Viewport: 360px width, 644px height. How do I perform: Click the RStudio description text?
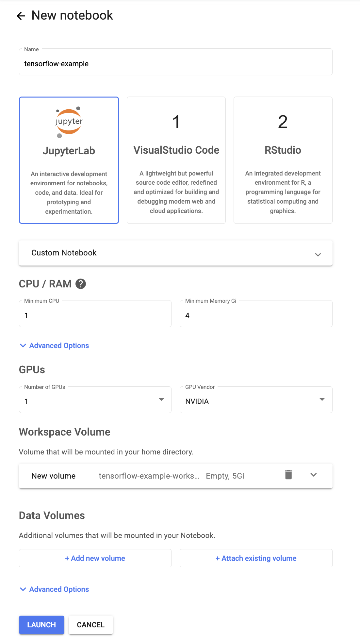point(283,192)
